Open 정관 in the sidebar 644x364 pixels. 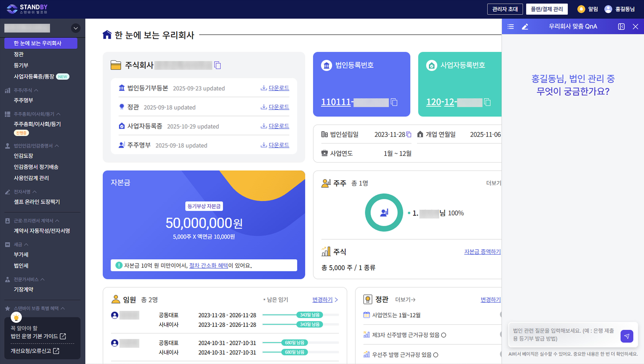pos(19,54)
